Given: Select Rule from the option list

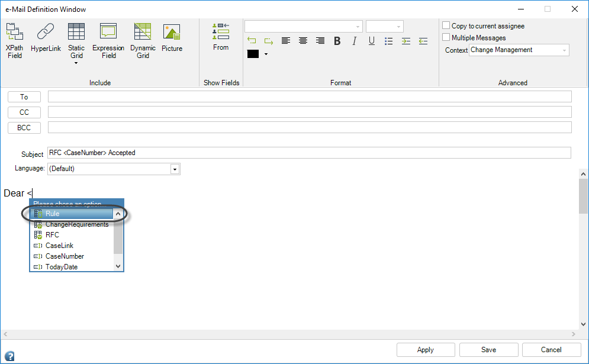Looking at the screenshot, I should pos(73,214).
